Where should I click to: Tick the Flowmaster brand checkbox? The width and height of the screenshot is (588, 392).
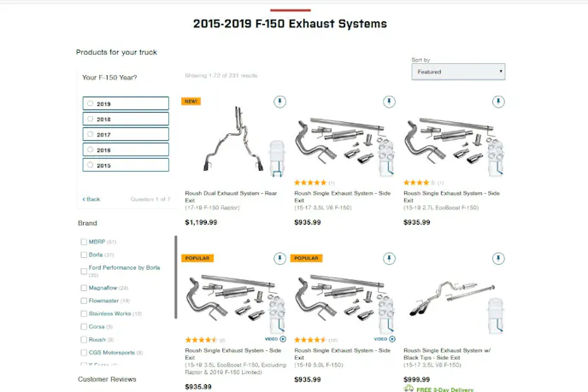84,301
